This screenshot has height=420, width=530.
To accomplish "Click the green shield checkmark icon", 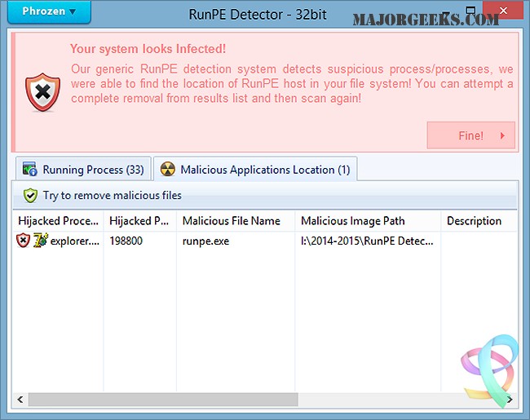I will (30, 196).
